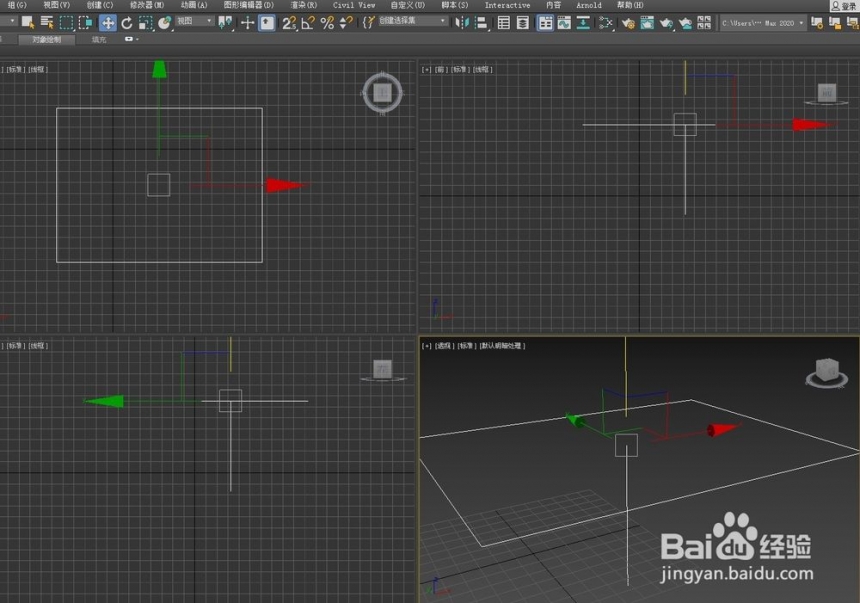Open the named selection sets dropdown
Viewport: 860px width, 603px height.
(x=412, y=21)
